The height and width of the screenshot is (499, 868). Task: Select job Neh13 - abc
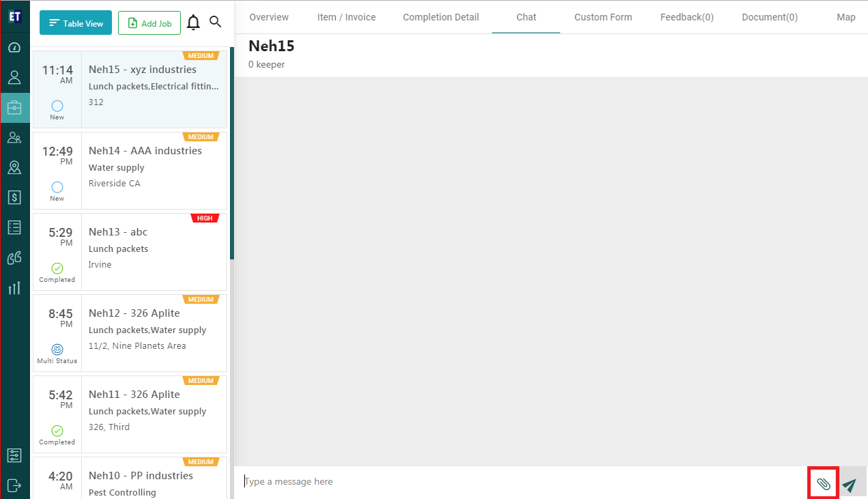(x=130, y=252)
